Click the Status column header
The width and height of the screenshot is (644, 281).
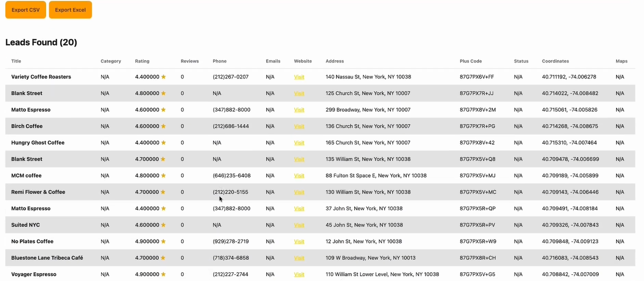(521, 61)
